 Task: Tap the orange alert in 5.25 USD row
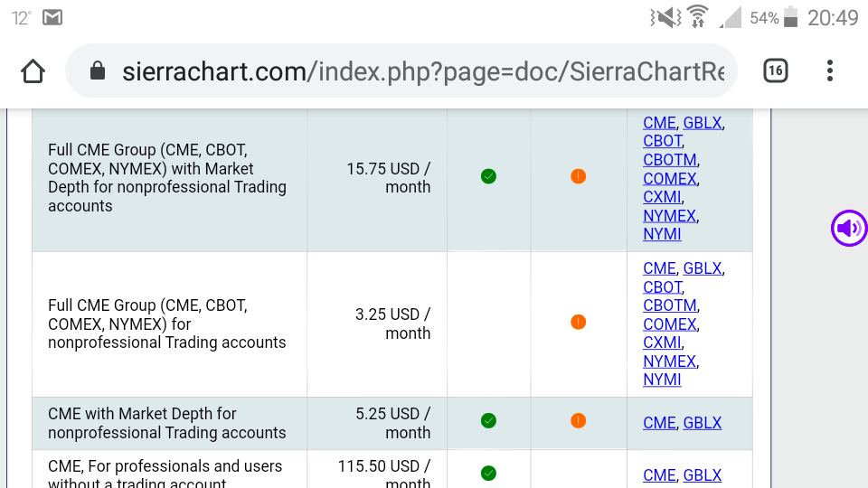pos(578,421)
